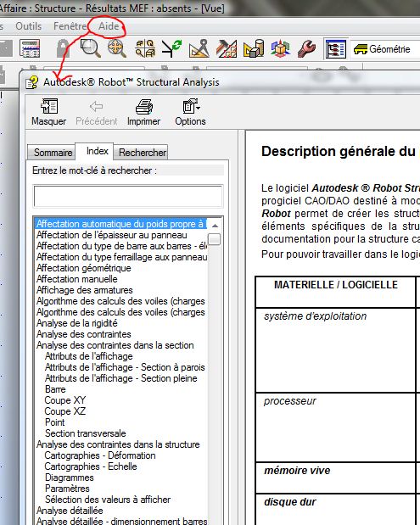The height and width of the screenshot is (525, 420).
Task: Click the zoom pan magnifier icon
Action: click(x=117, y=48)
